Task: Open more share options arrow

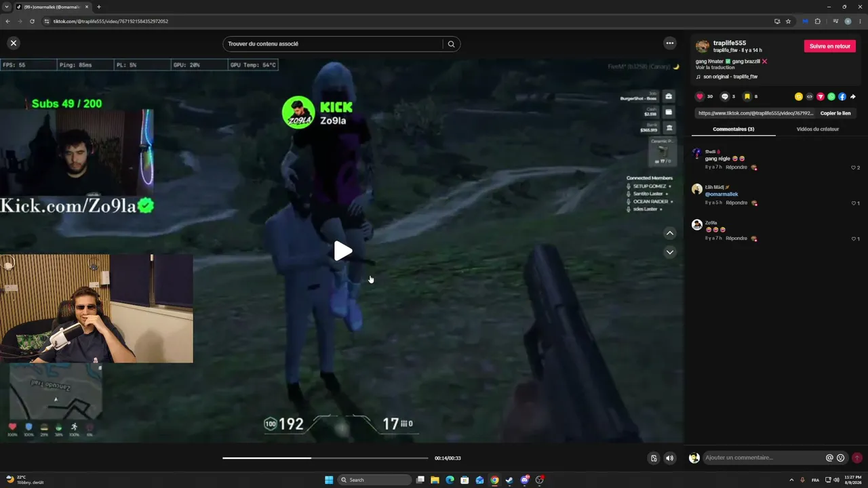Action: pos(853,97)
